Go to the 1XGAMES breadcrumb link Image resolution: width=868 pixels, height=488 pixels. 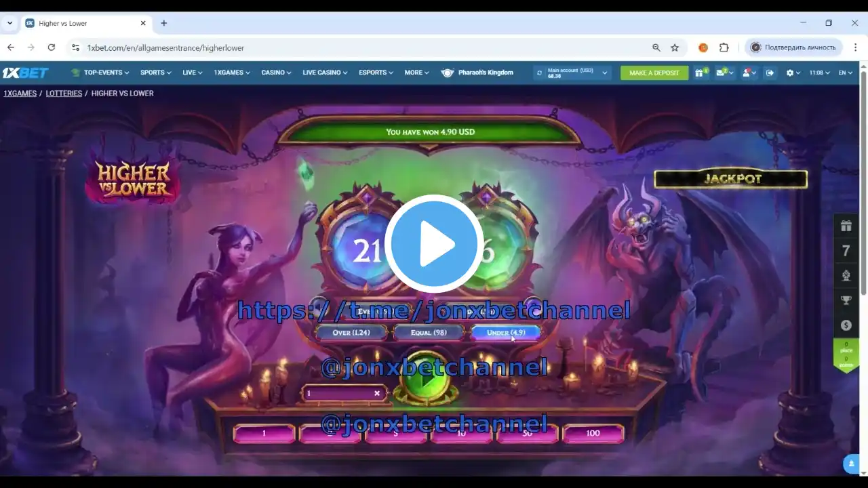[x=20, y=94]
